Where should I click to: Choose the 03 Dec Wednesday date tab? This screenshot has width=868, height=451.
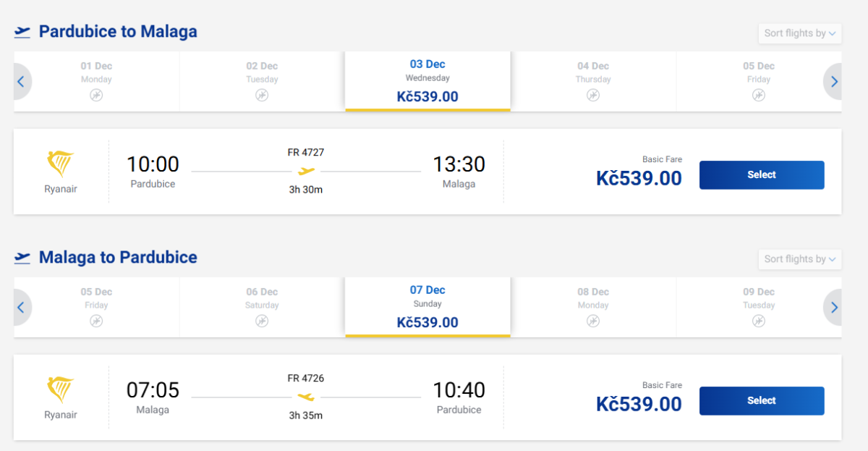(x=427, y=80)
